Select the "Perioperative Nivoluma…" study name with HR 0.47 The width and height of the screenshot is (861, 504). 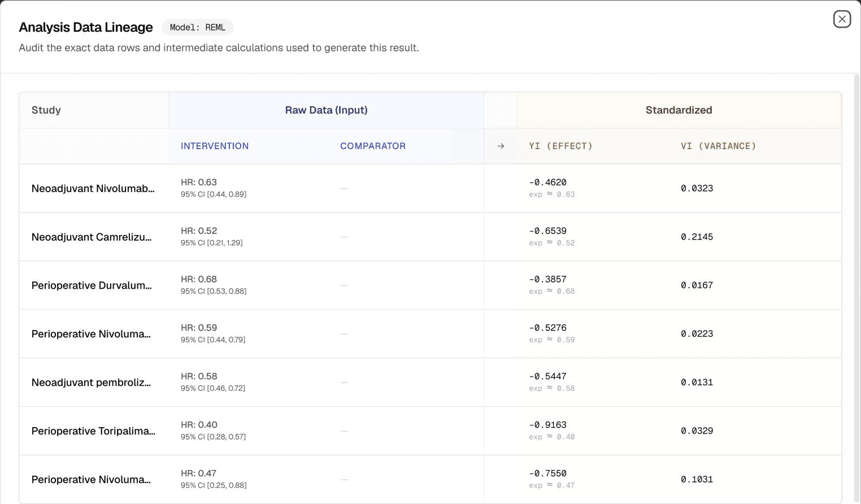(91, 480)
